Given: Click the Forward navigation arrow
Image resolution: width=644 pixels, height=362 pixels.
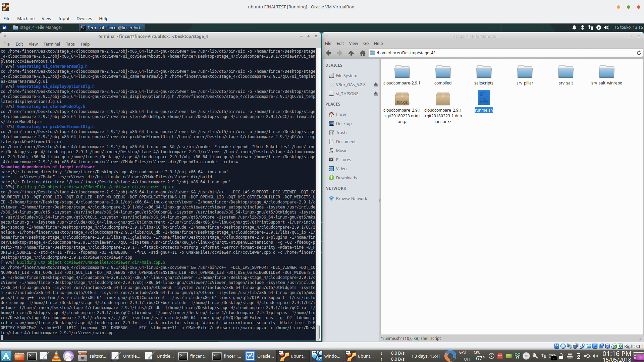Looking at the screenshot, I should 339,53.
